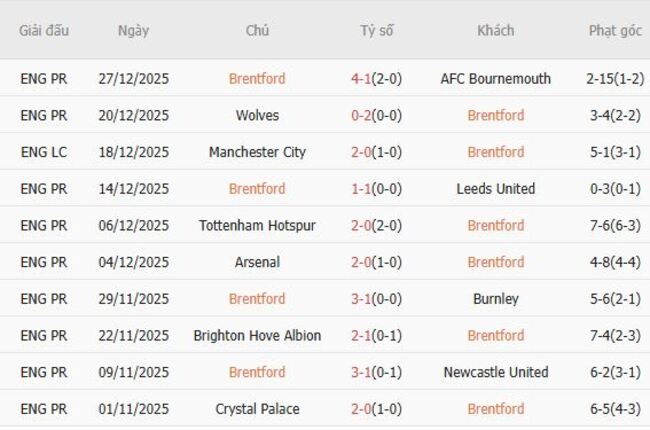The width and height of the screenshot is (650, 430).
Task: Click the ENG LC league label
Action: coord(43,152)
